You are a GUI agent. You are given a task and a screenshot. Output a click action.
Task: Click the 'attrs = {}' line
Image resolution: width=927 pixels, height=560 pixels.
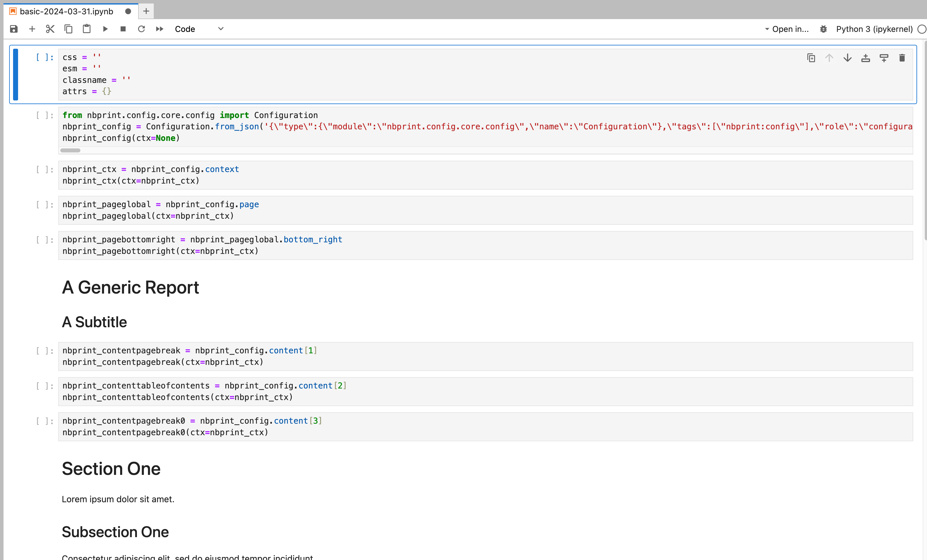pyautogui.click(x=87, y=91)
